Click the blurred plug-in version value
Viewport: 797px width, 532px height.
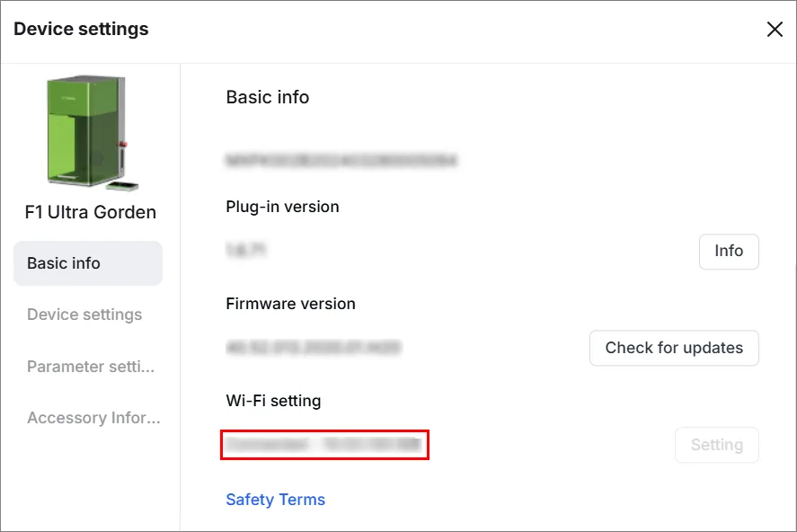coord(246,250)
